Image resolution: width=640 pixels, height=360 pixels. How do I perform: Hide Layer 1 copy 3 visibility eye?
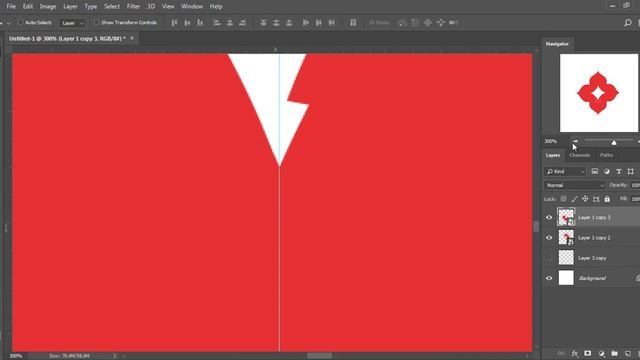[549, 218]
